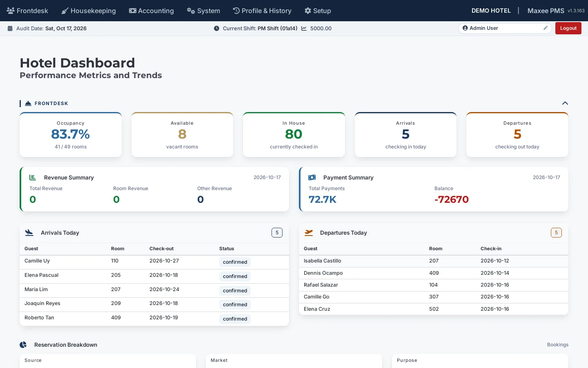Click the Admin User field
This screenshot has height=368, width=588.
(x=505, y=28)
